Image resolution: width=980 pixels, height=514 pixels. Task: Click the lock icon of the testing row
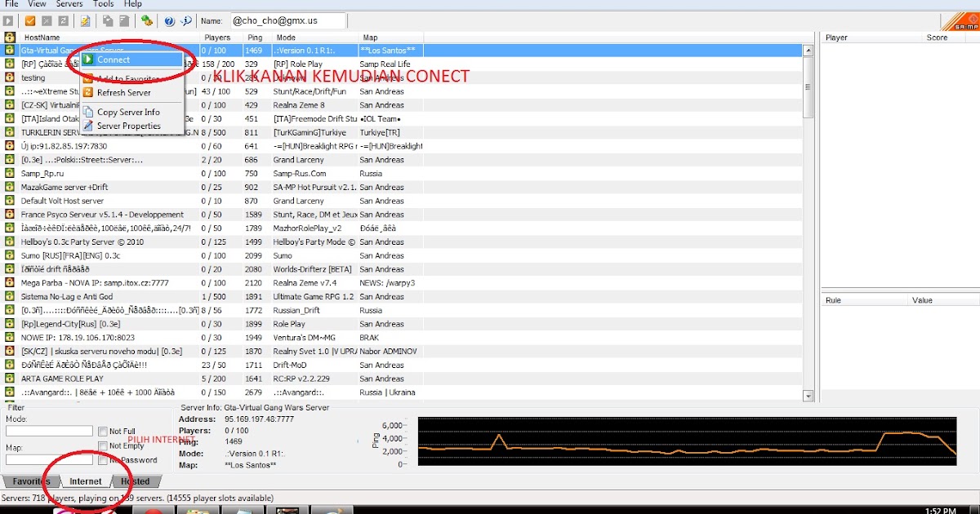coord(9,78)
